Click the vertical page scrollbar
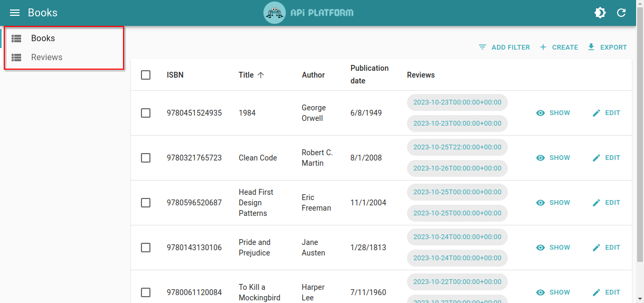The image size is (644, 303). point(640,132)
